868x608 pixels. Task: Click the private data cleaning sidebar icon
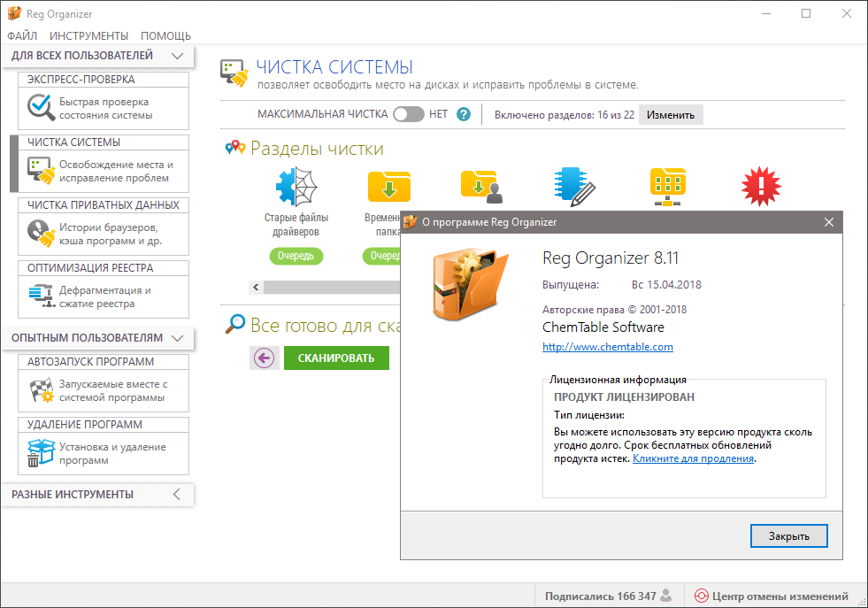click(41, 233)
